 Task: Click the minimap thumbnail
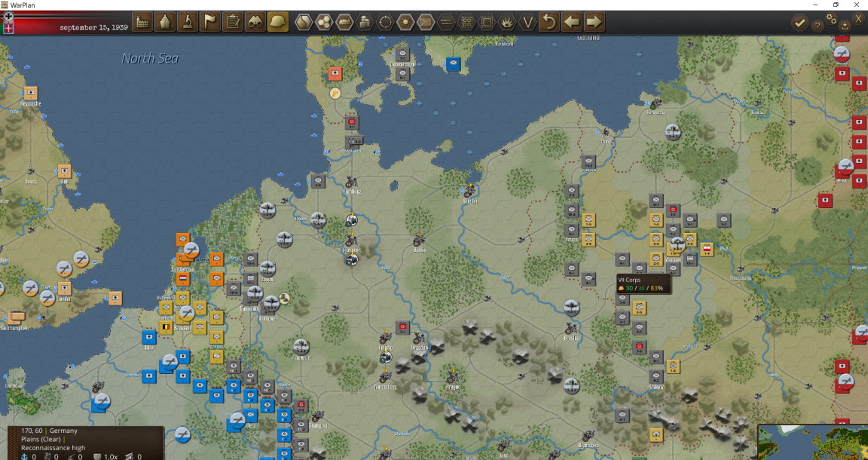coord(813,442)
